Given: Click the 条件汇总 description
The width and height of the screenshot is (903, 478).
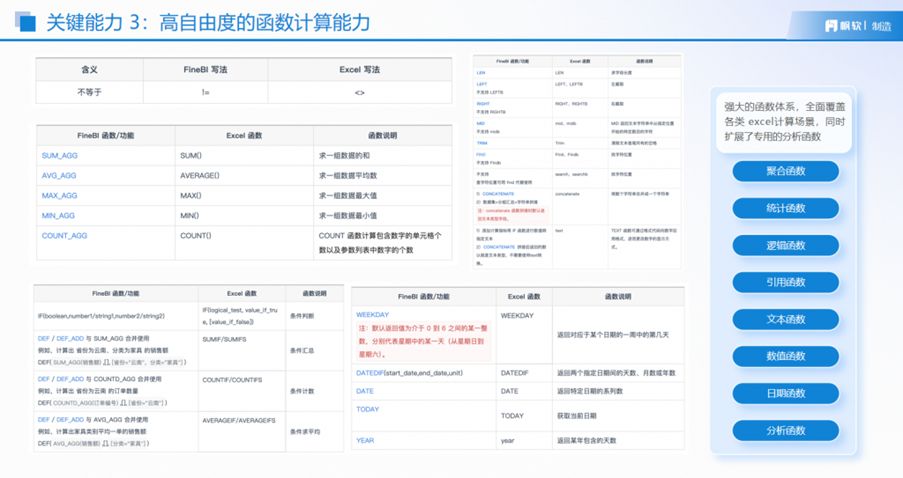Looking at the screenshot, I should [x=302, y=350].
